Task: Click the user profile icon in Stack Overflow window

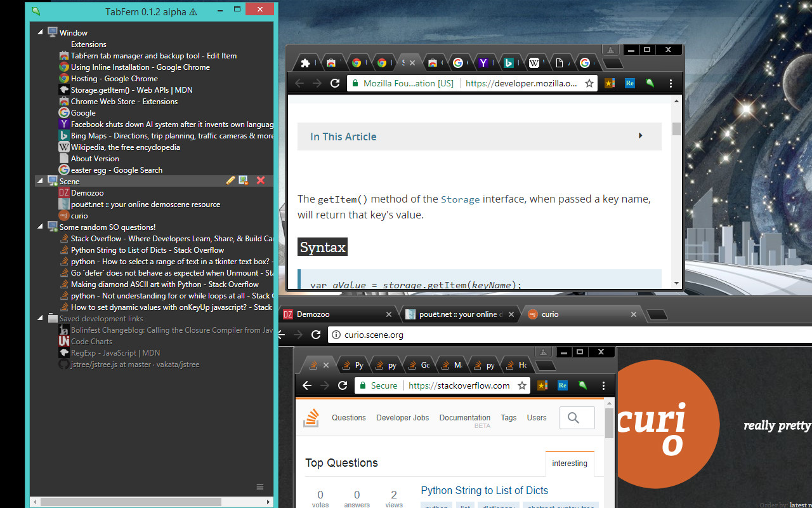Action: click(543, 352)
